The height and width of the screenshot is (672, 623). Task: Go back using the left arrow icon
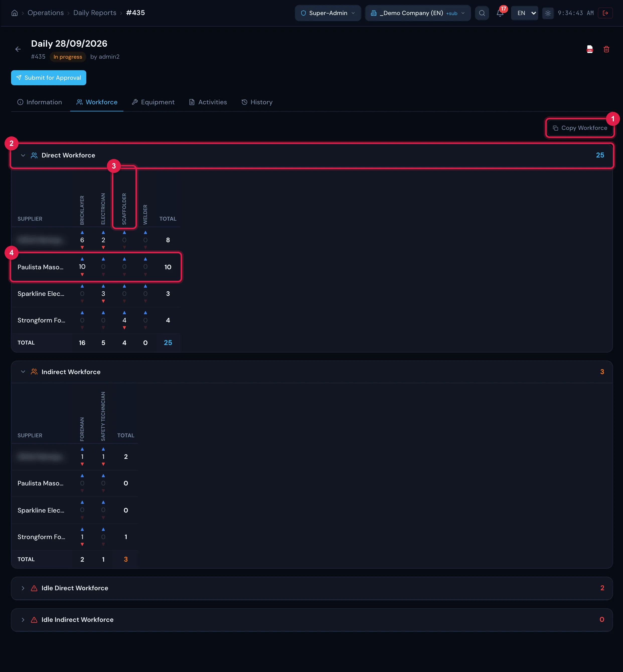click(18, 49)
